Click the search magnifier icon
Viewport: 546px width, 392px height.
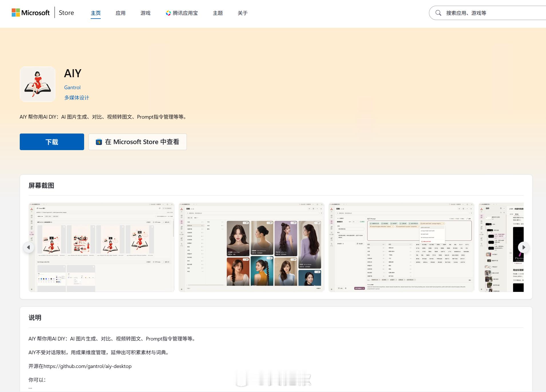coord(438,13)
